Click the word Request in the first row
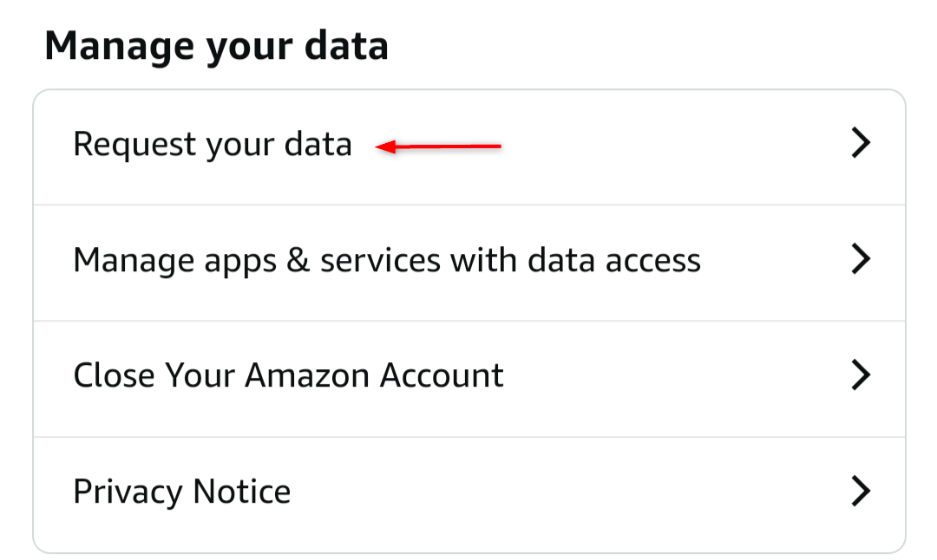This screenshot has width=937, height=560. [134, 144]
